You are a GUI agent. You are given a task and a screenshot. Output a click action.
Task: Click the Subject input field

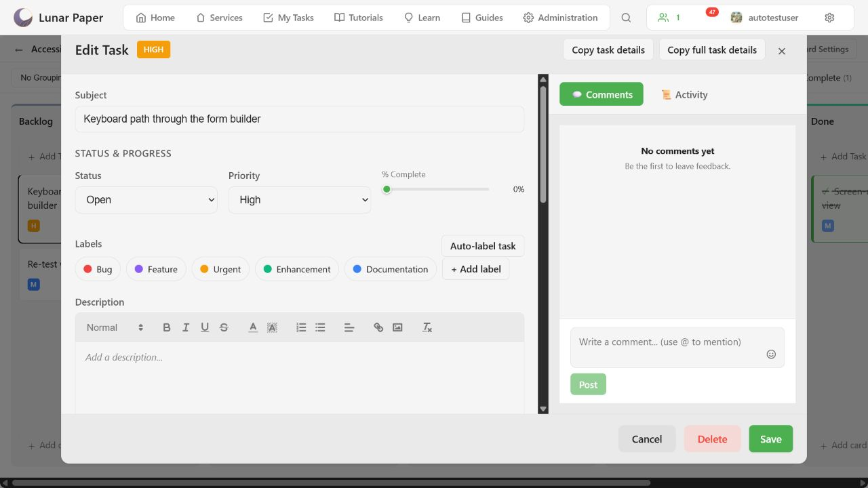(x=300, y=119)
